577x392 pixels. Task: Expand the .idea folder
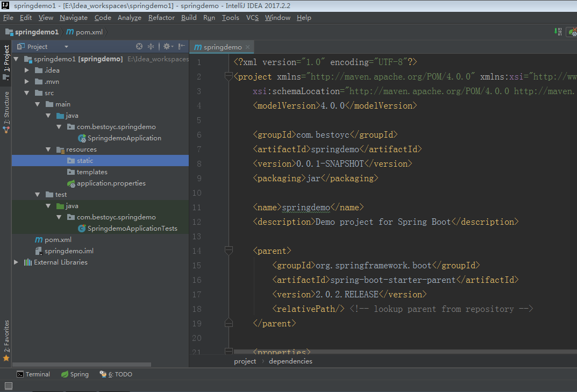click(x=26, y=70)
